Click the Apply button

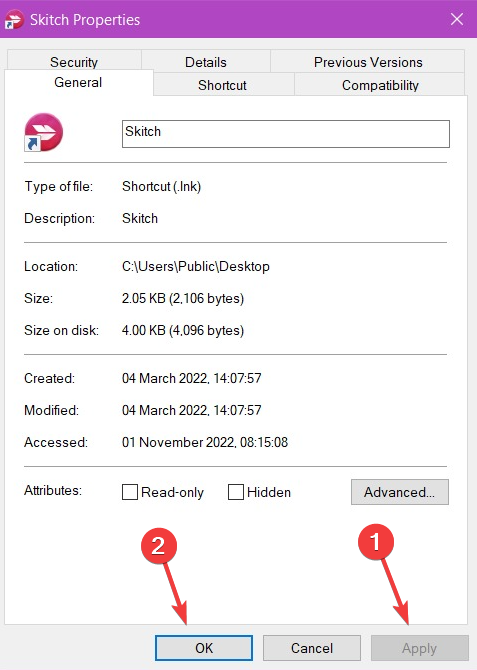click(419, 648)
